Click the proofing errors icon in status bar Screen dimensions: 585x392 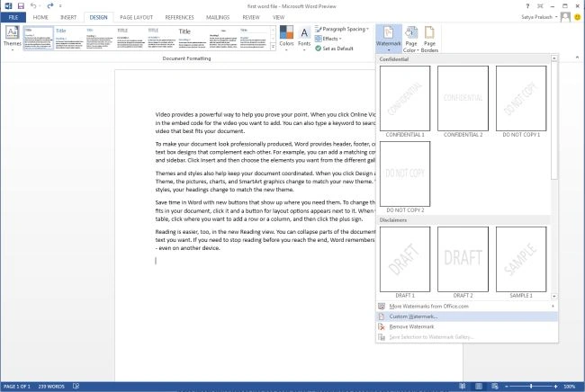pyautogui.click(x=76, y=386)
